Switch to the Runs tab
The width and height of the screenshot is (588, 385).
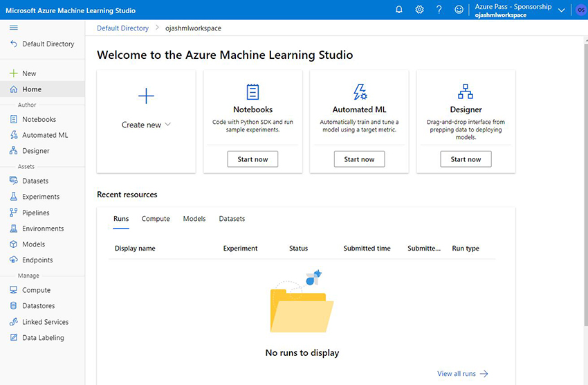point(121,219)
